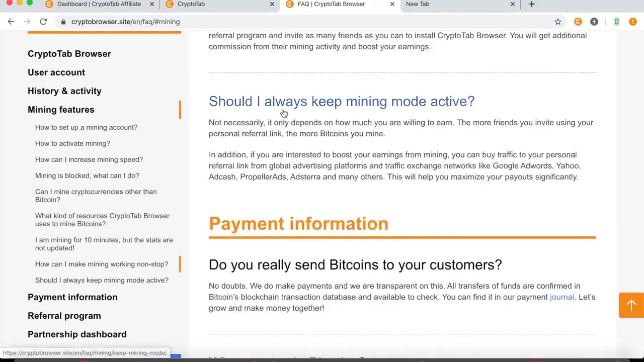Open 'How to activate mining?' link

(72, 143)
